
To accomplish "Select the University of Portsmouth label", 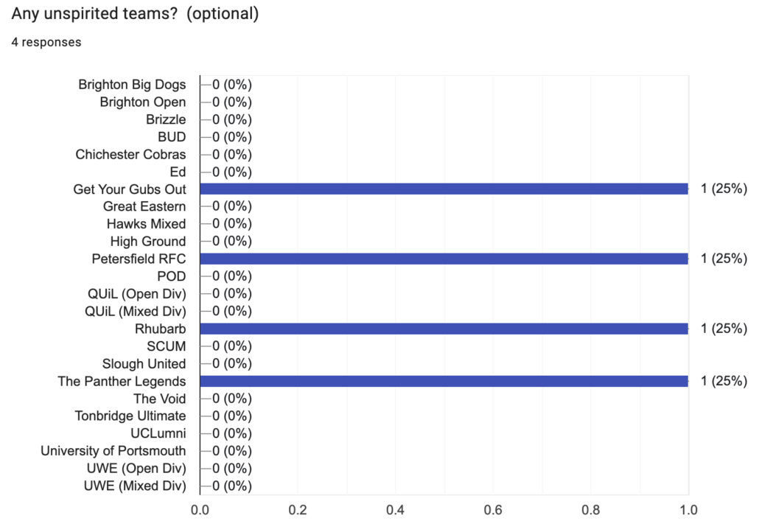I will tap(113, 451).
